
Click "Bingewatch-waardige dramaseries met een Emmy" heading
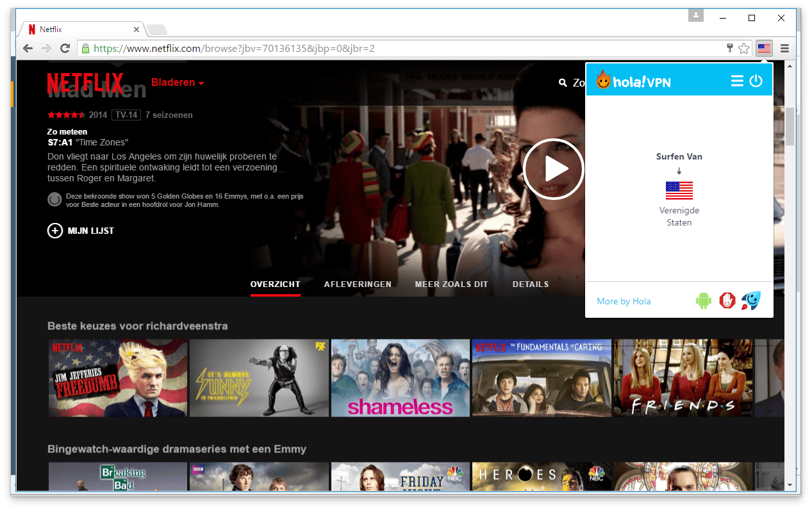[177, 449]
